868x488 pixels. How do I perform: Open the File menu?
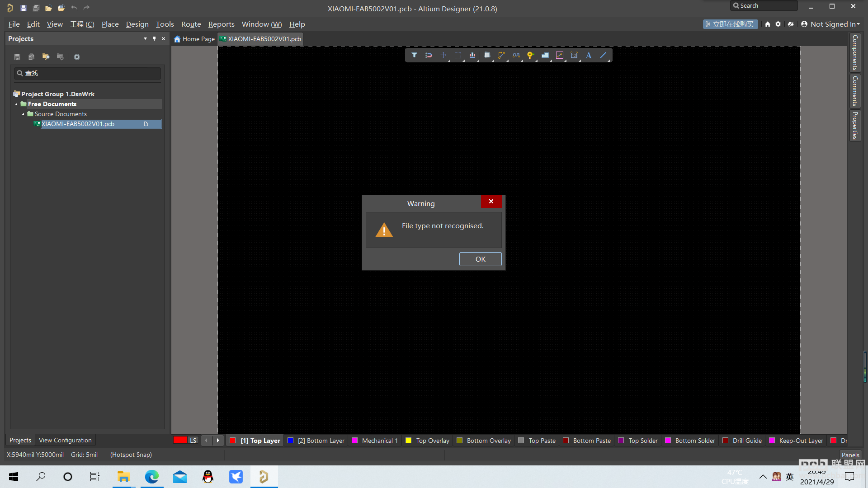[14, 24]
